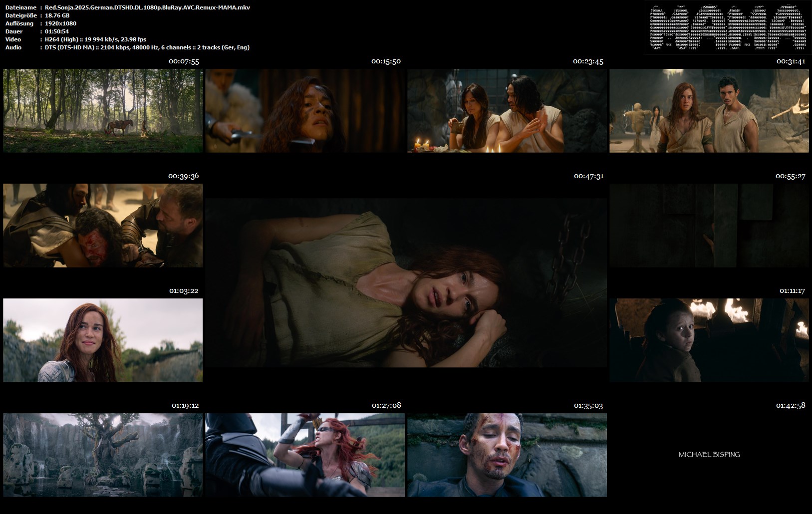The height and width of the screenshot is (514, 812).
Task: Click the 18.76 GB file size value
Action: 57,15
